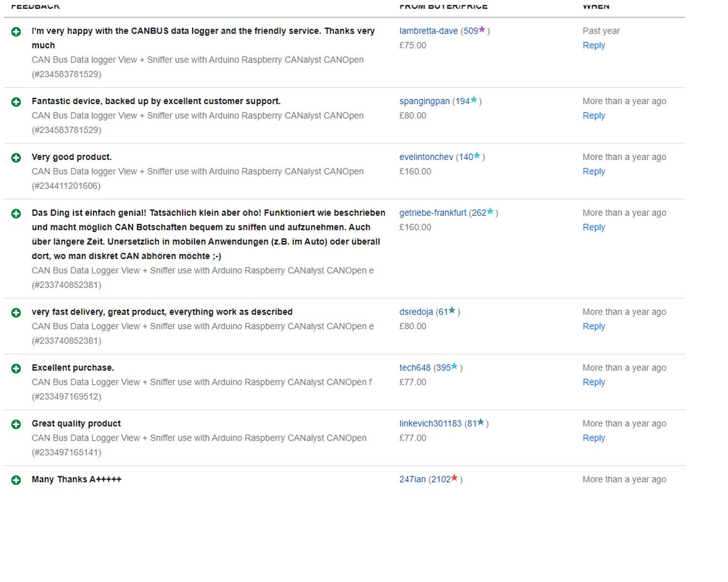Click 'Past year' timestamp text
Viewport: 728px width, 582px height.
[601, 31]
